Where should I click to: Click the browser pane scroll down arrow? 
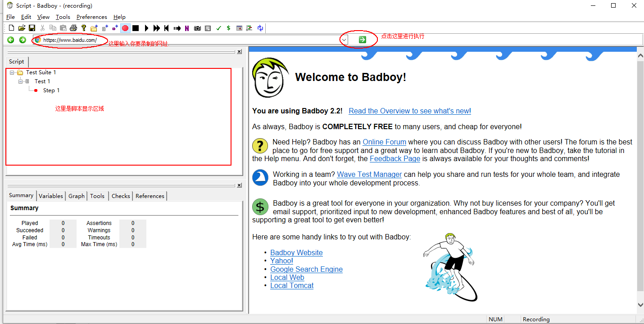tap(640, 305)
